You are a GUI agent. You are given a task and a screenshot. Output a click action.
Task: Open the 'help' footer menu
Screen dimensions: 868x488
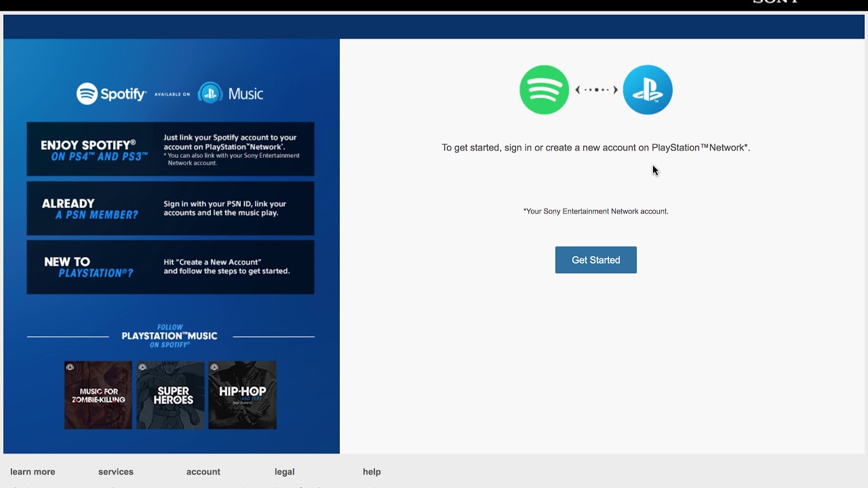pos(372,472)
